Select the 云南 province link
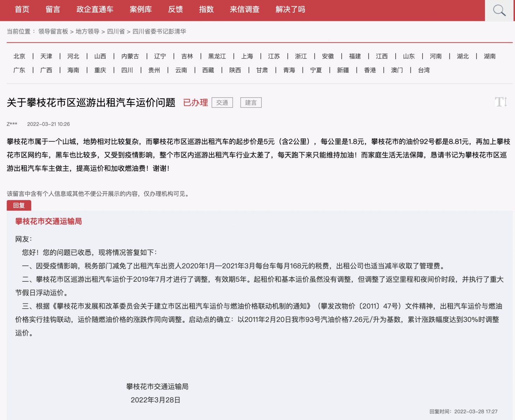The height and width of the screenshot is (420, 515). 181,70
